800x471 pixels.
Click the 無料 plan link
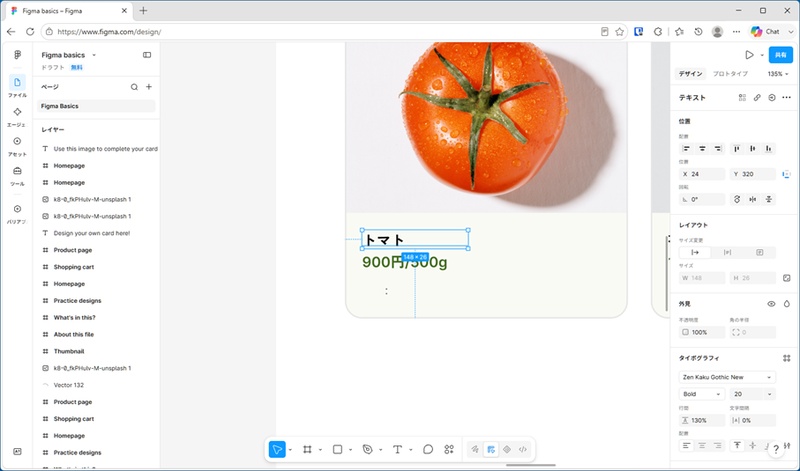pos(77,67)
